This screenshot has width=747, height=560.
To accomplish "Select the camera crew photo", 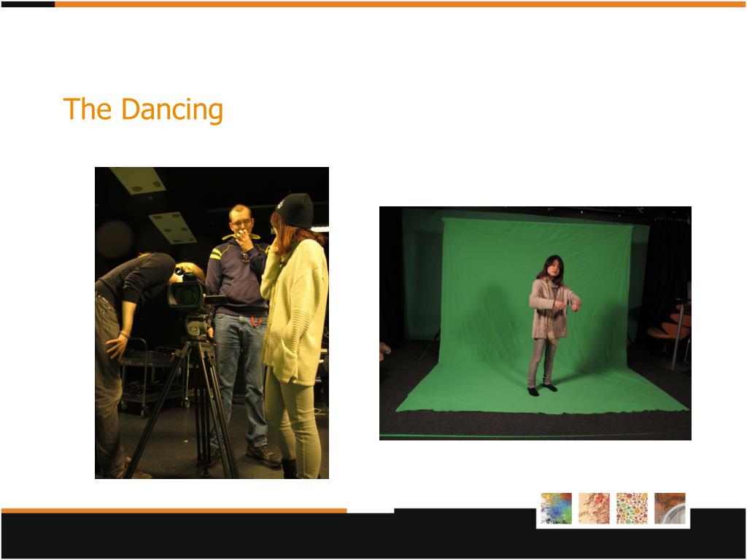I will pyautogui.click(x=212, y=323).
